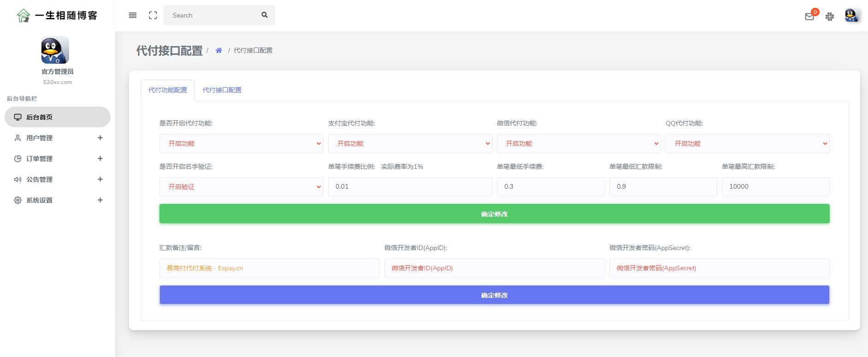This screenshot has height=357, width=868.
Task: Switch to the 代付功能配置 tab
Action: click(x=168, y=90)
